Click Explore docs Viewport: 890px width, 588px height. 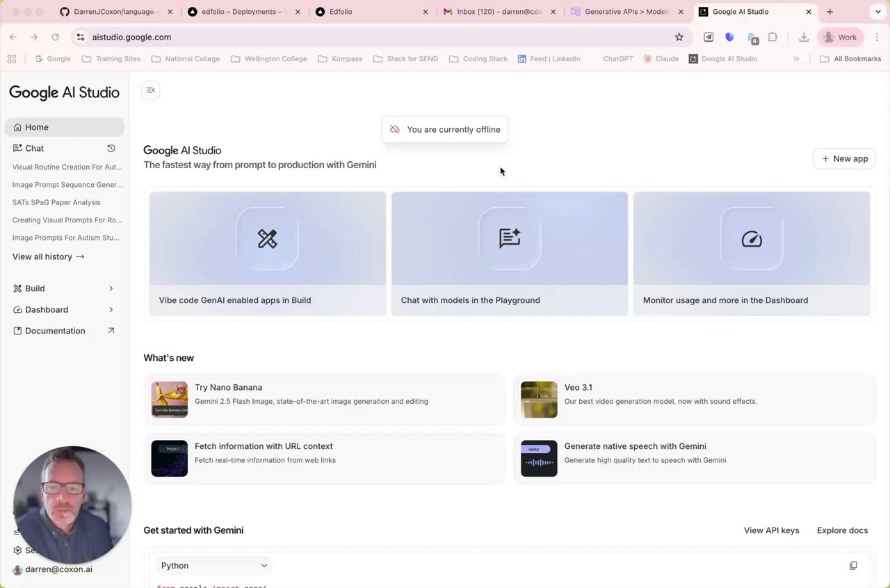point(843,530)
